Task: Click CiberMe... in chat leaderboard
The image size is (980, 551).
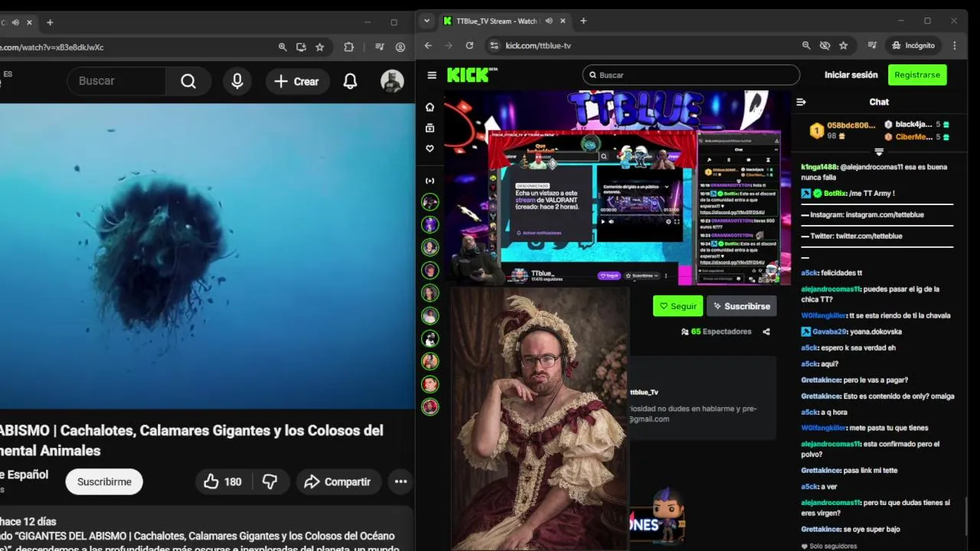Action: 914,137
